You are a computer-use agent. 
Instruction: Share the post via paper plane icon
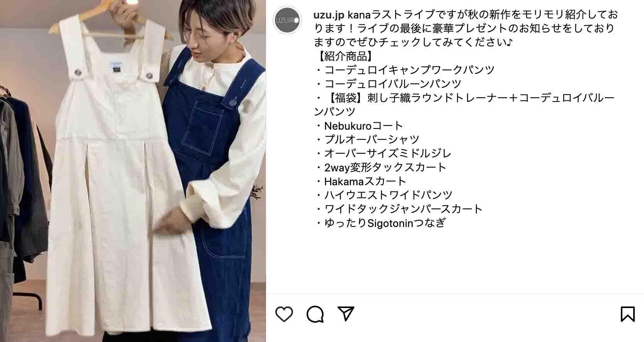click(x=346, y=314)
